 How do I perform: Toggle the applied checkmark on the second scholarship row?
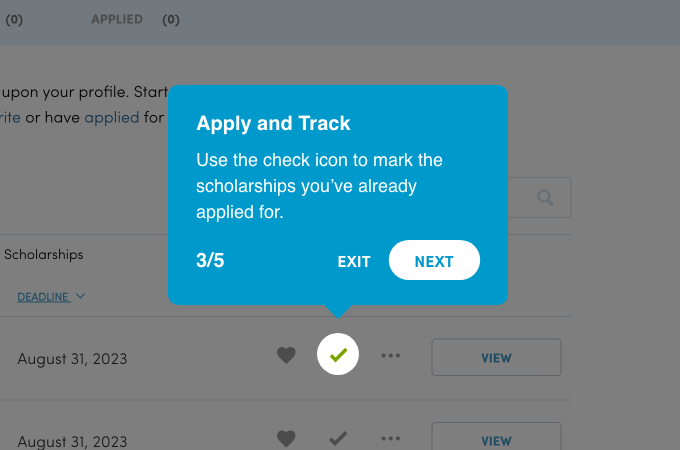click(x=338, y=438)
